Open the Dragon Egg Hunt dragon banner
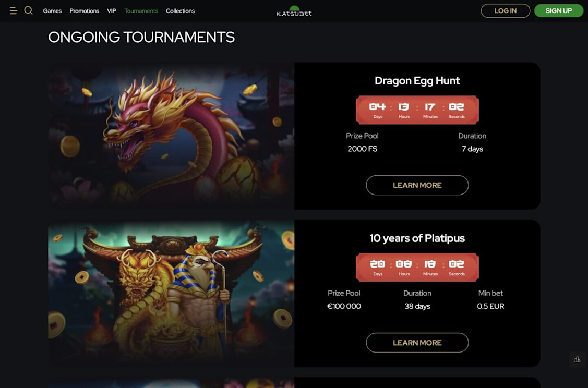The width and height of the screenshot is (588, 388). click(171, 136)
